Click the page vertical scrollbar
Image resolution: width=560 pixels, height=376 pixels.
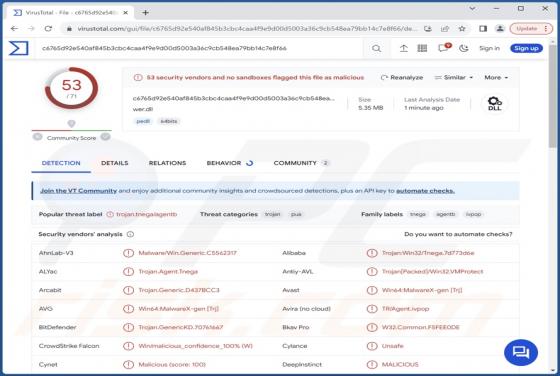pyautogui.click(x=552, y=96)
